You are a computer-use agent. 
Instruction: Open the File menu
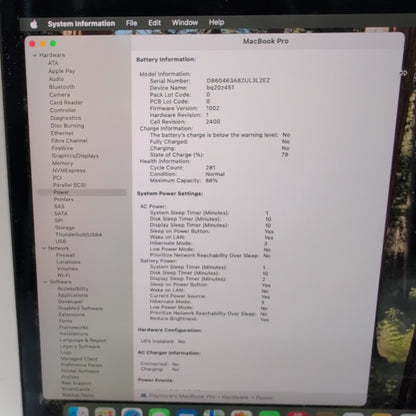[x=131, y=23]
